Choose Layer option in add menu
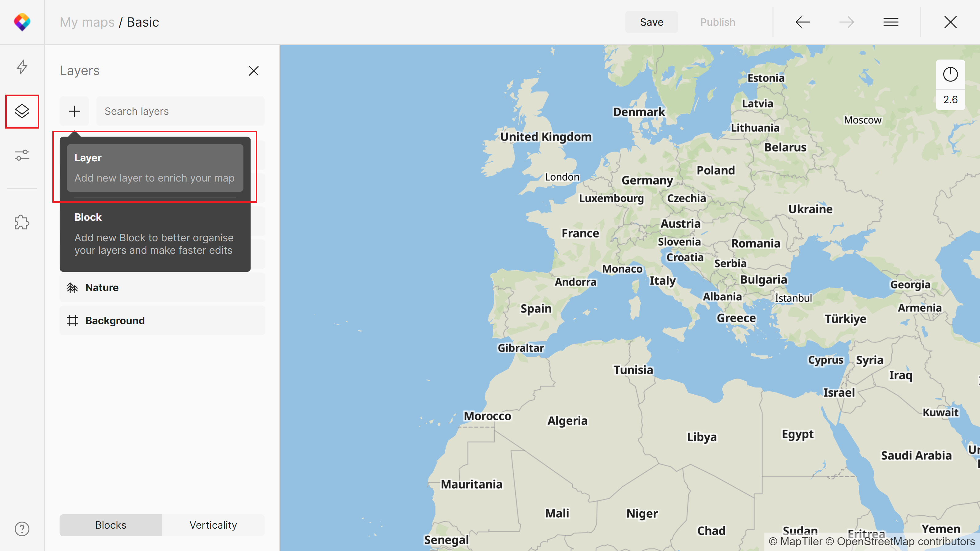 pyautogui.click(x=155, y=168)
